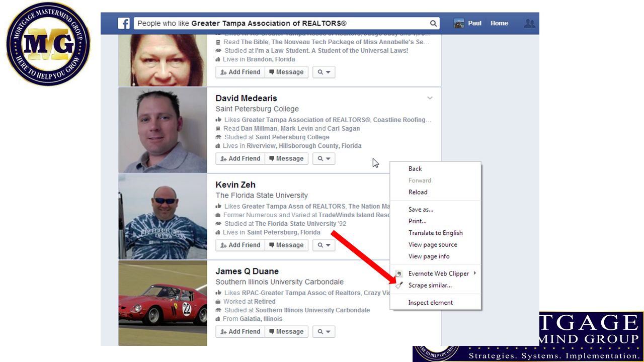Expand chevron beside David Medearis name
The height and width of the screenshot is (362, 644).
point(430,98)
